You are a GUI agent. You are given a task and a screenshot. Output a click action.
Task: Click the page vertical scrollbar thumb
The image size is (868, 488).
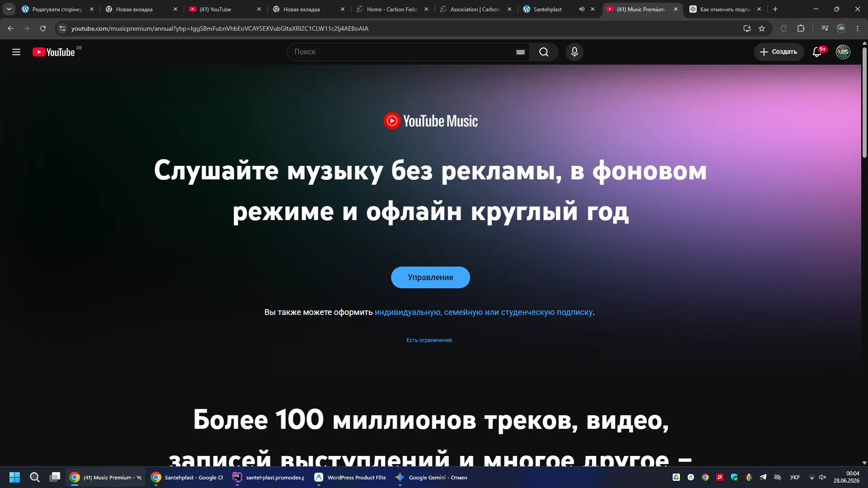point(864,103)
